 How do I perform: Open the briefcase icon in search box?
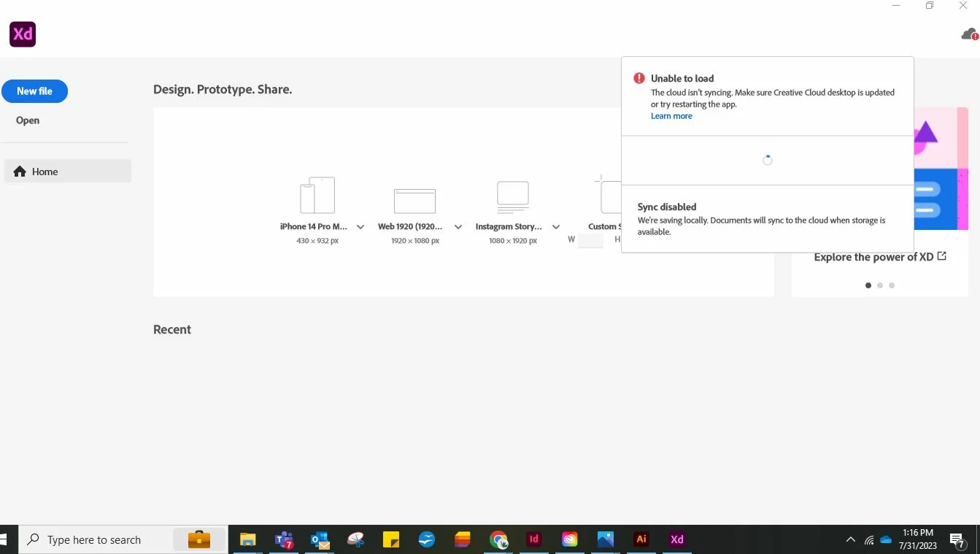coord(198,539)
